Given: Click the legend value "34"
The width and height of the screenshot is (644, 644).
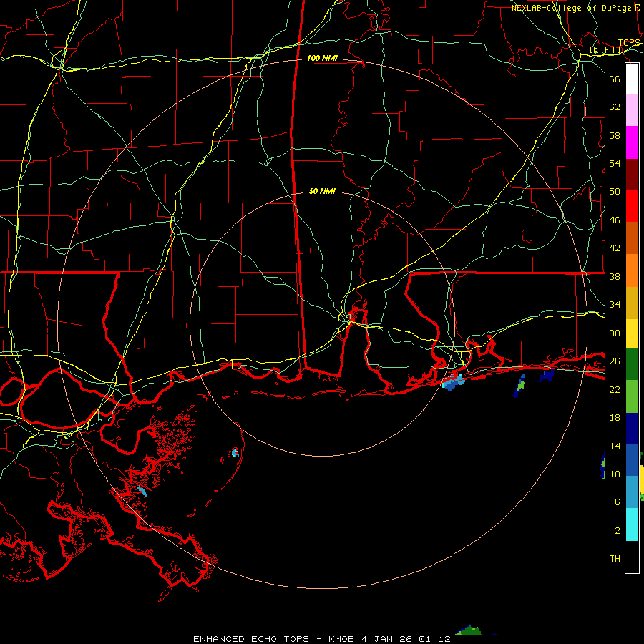Looking at the screenshot, I should (x=615, y=305).
